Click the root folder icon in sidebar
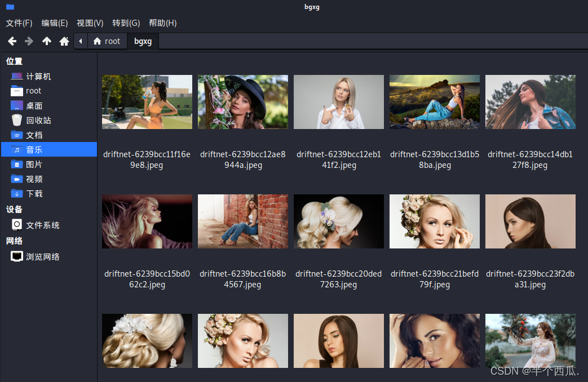Screen dimensions: 588x382 17,91
